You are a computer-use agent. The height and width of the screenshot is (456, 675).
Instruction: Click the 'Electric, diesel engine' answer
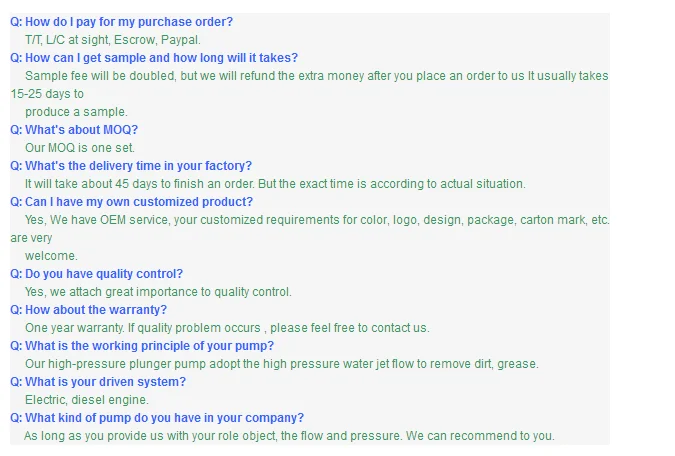(x=86, y=400)
